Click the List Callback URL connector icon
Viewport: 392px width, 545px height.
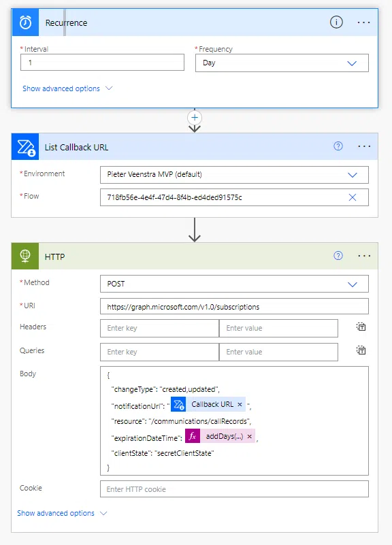tap(25, 147)
